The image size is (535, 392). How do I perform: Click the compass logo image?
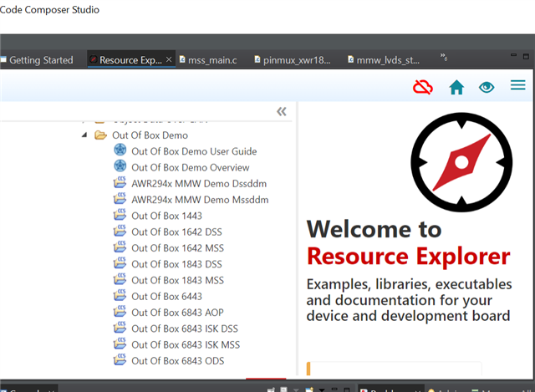[x=461, y=162]
